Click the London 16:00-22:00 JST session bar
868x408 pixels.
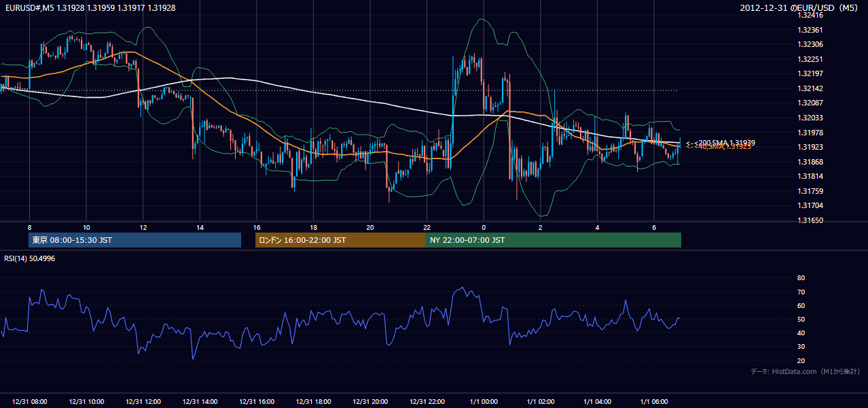point(340,240)
